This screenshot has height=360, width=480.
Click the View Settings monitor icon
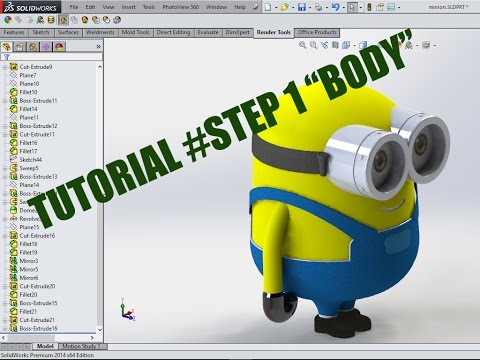(426, 45)
